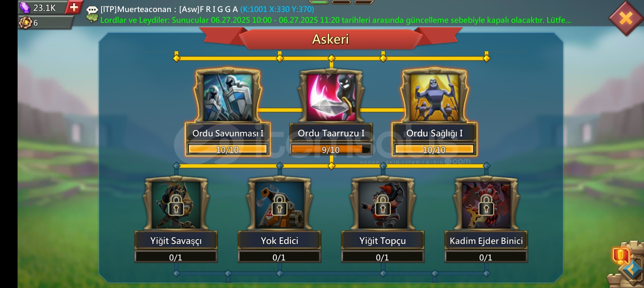Tap the purple gem currency icon
The image size is (644, 288).
point(25,7)
